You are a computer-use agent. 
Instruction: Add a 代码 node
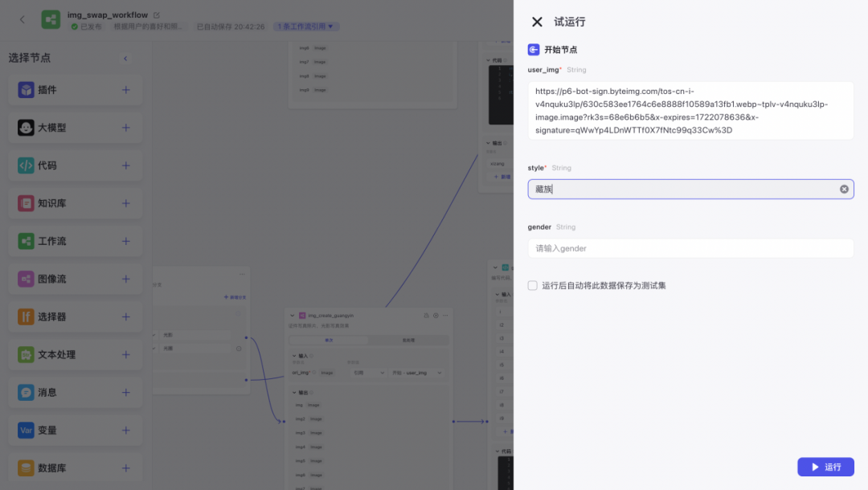click(x=125, y=165)
